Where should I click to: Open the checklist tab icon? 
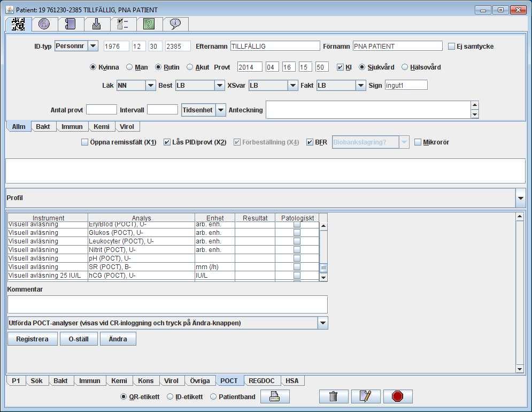(x=122, y=24)
